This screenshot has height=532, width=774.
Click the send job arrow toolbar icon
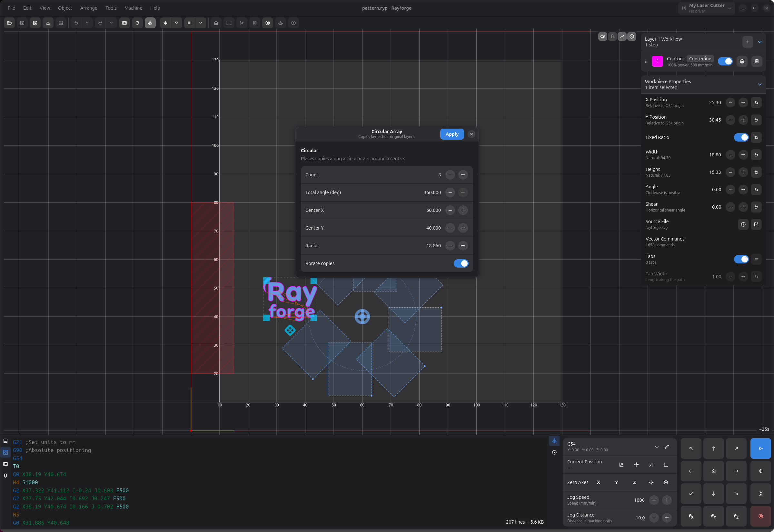(242, 23)
